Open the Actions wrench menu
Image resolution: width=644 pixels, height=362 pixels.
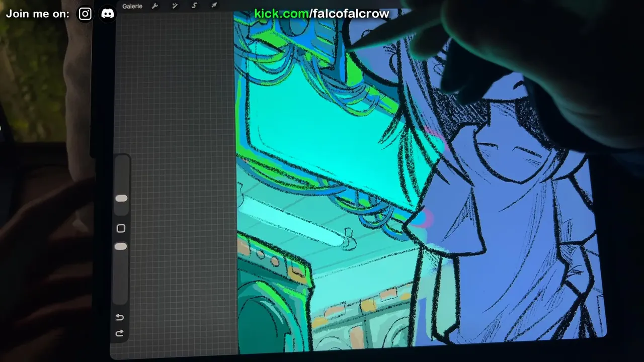click(155, 6)
